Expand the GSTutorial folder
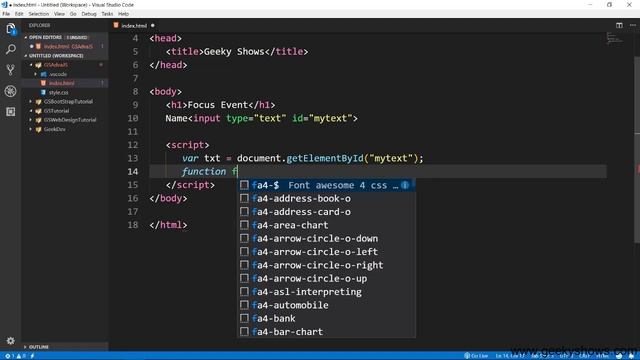This screenshot has height=360, width=640. pos(31,111)
